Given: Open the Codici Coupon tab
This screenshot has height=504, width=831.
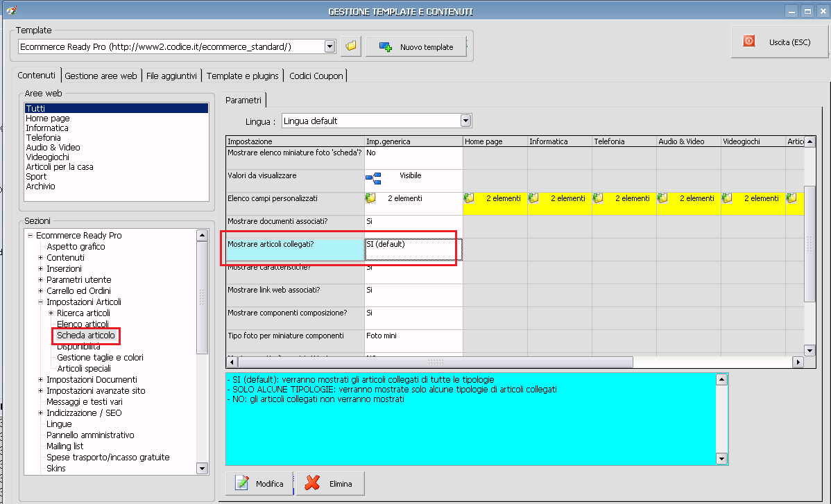Looking at the screenshot, I should coord(316,76).
